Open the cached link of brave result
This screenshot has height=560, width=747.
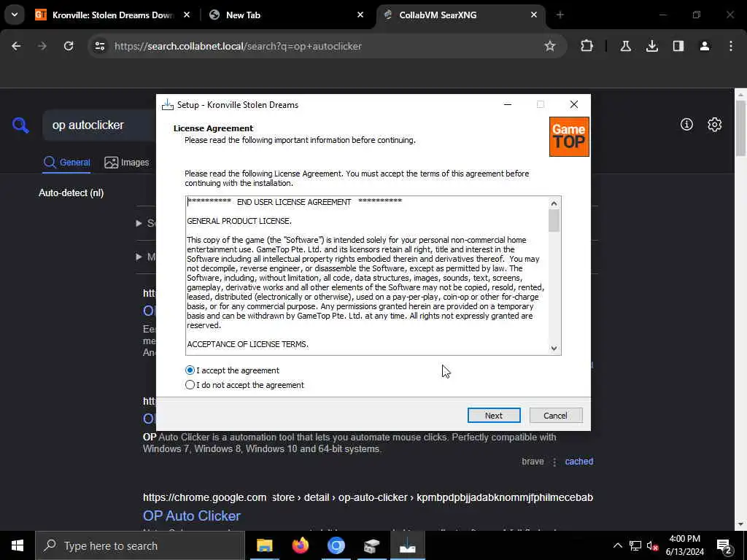click(x=578, y=462)
